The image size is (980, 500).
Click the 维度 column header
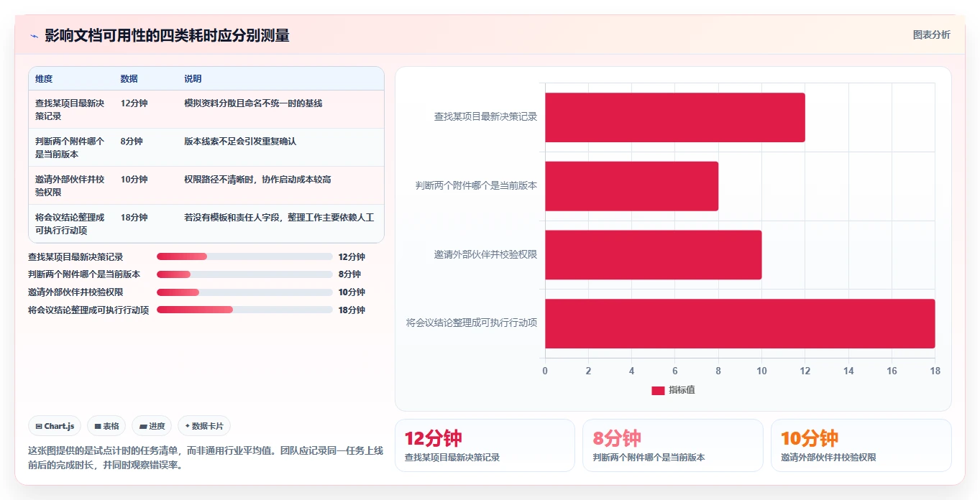click(x=44, y=79)
